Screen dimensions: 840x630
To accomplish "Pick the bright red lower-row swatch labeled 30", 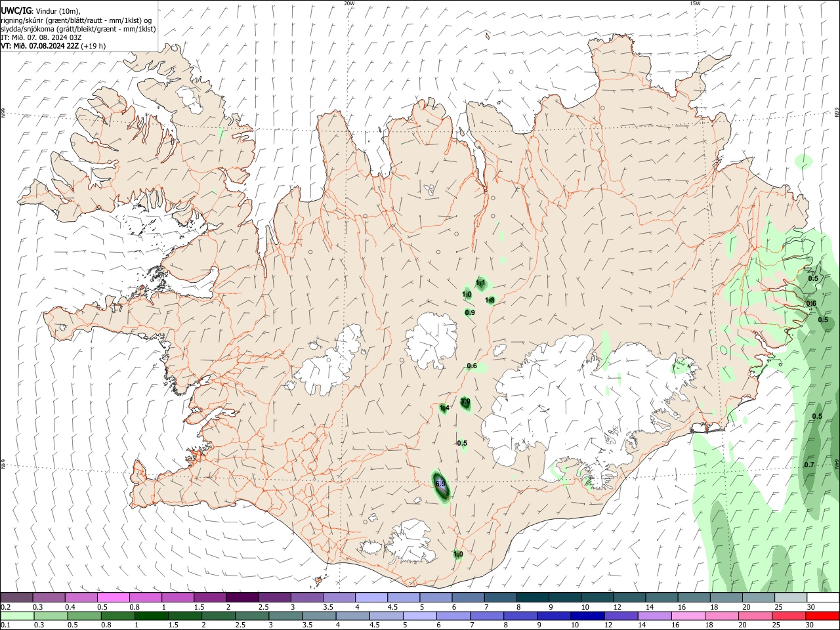I will tap(822, 616).
